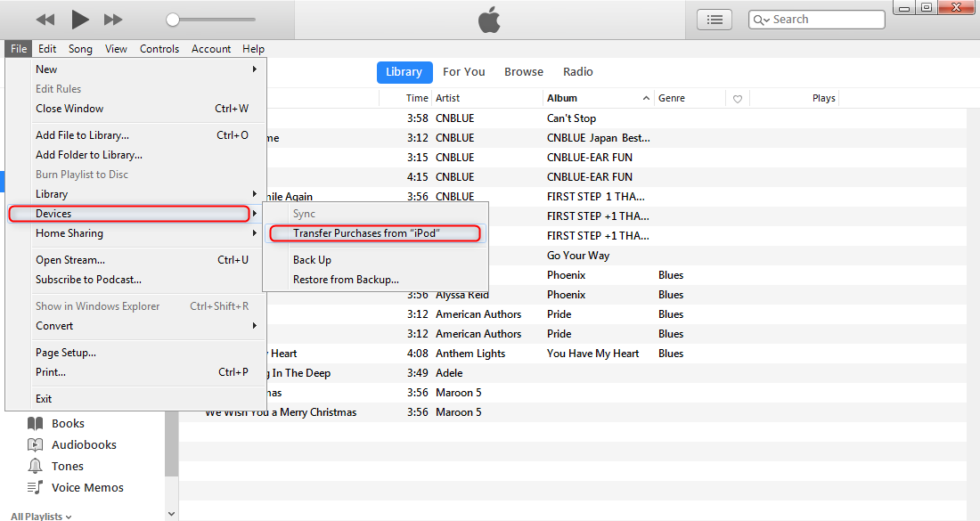Image resolution: width=980 pixels, height=521 pixels.
Task: Switch to the Radio tab
Action: (x=578, y=72)
